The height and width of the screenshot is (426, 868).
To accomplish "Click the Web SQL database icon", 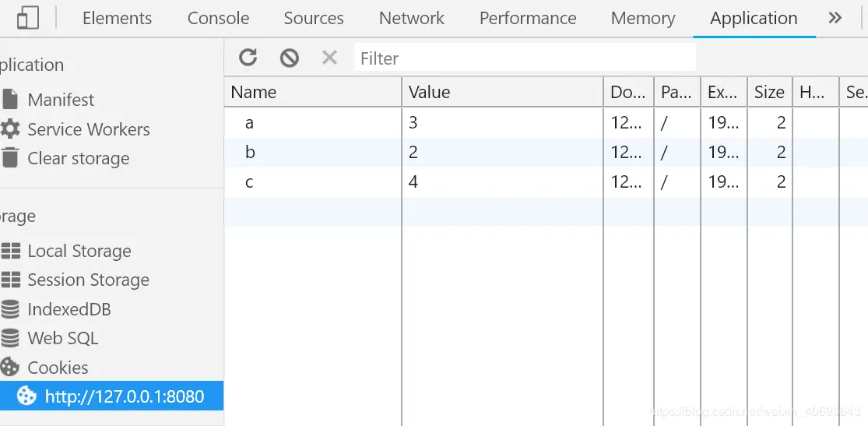I will click(10, 338).
